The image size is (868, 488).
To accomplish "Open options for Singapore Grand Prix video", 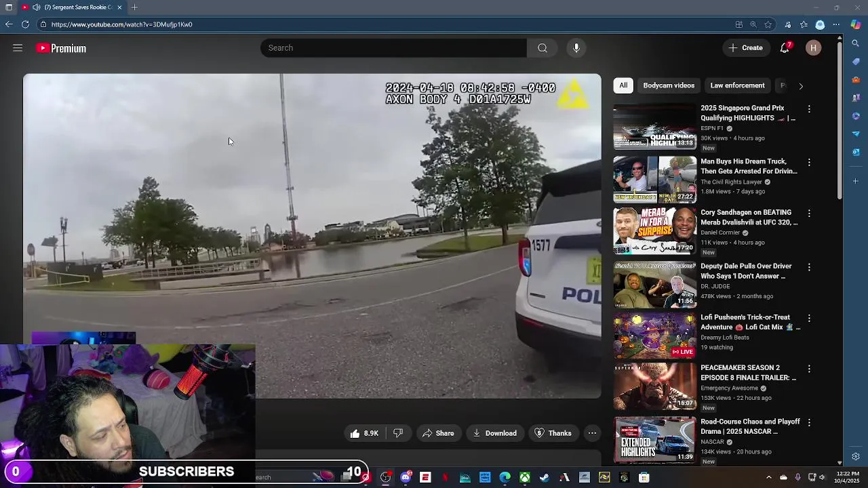I will (809, 109).
